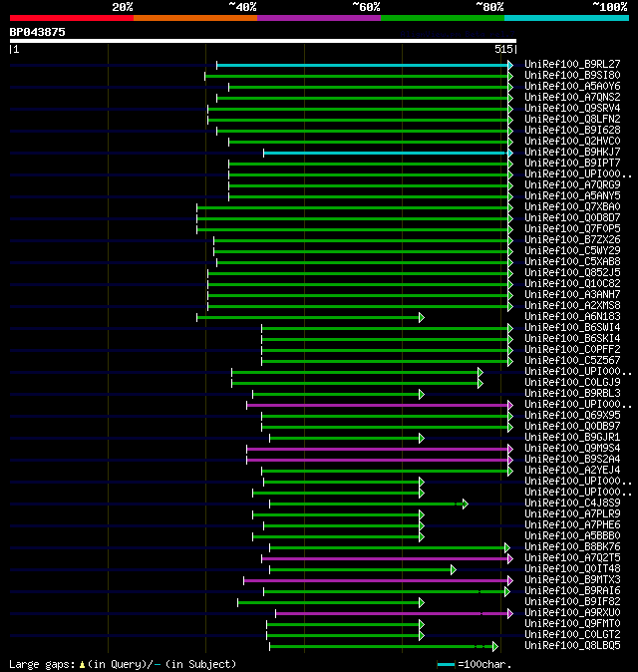
Task: Open the UniRef100_Q9SRV4 entry
Action: [x=572, y=109]
